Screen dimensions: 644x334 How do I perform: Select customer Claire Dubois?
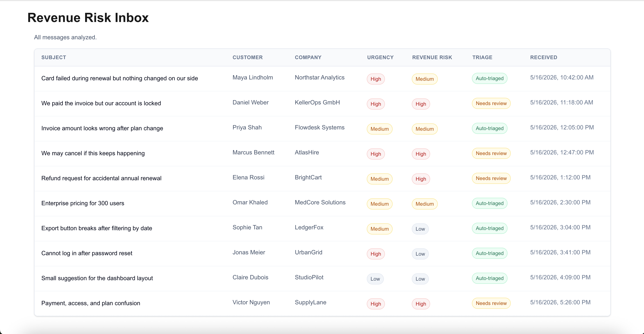250,277
